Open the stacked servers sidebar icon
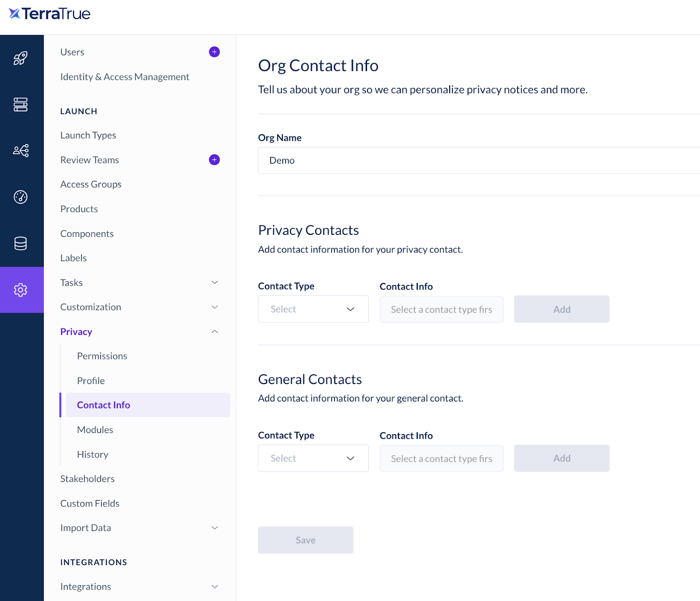700x601 pixels. 21,105
